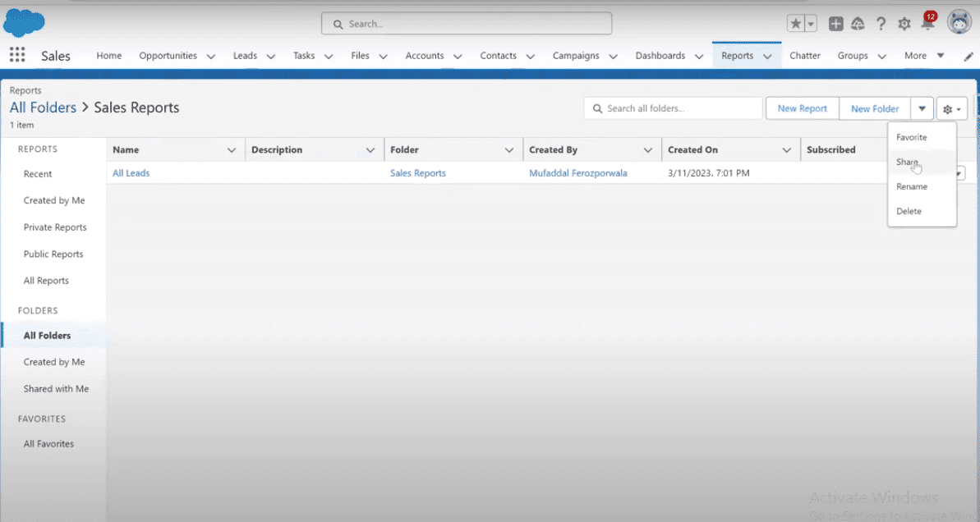
Task: Open the Name column menu chevron
Action: coord(232,150)
